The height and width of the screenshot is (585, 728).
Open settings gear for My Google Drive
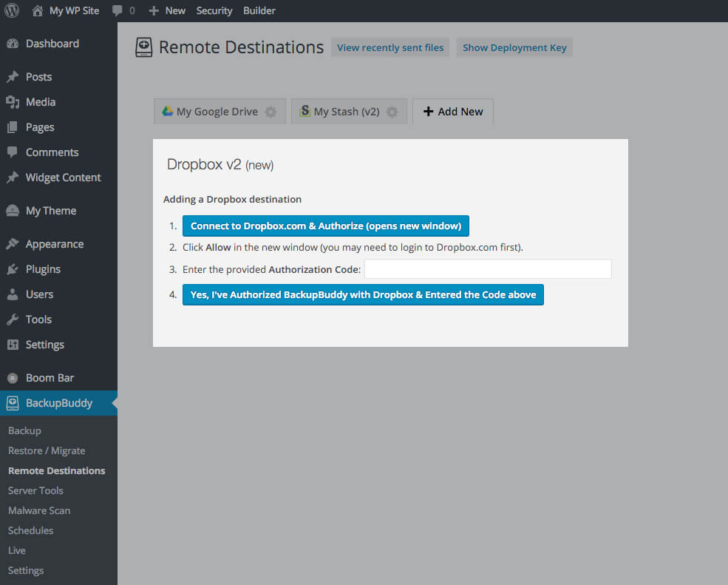pos(271,112)
